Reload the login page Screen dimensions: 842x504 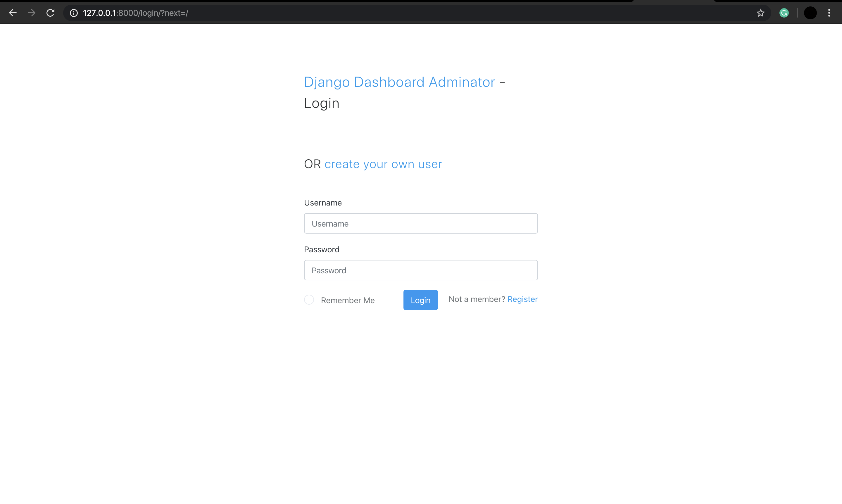coord(50,13)
